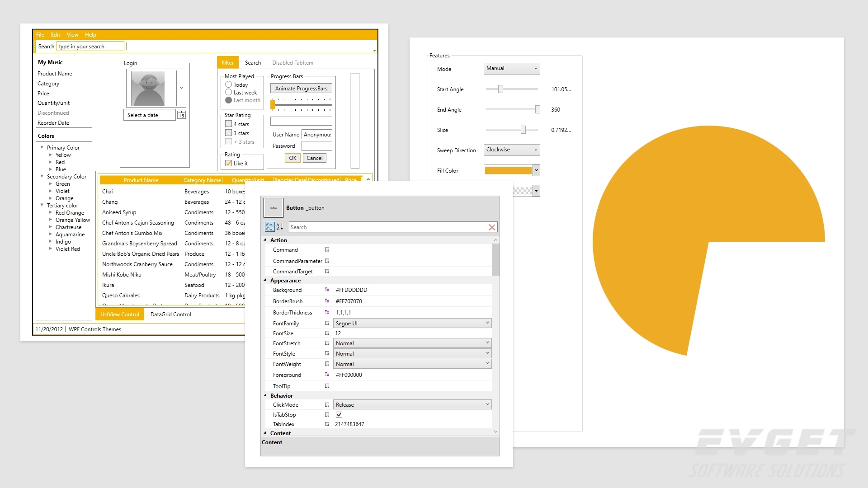
Task: Open the avatar dropdown arrow in Login box
Action: point(181,88)
